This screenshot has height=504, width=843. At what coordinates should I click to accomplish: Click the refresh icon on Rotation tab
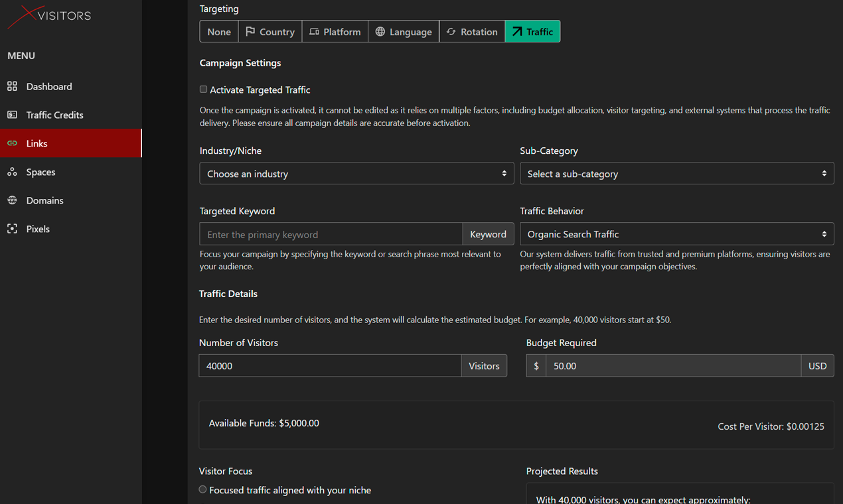pyautogui.click(x=451, y=31)
